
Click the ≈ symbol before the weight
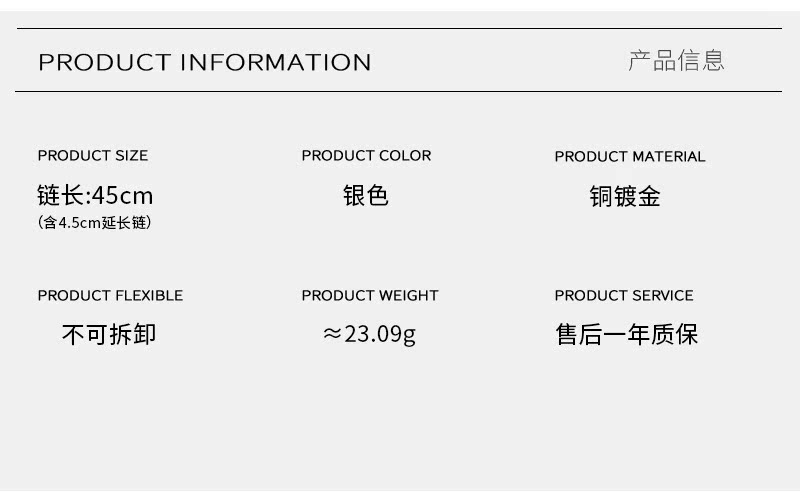(x=332, y=334)
